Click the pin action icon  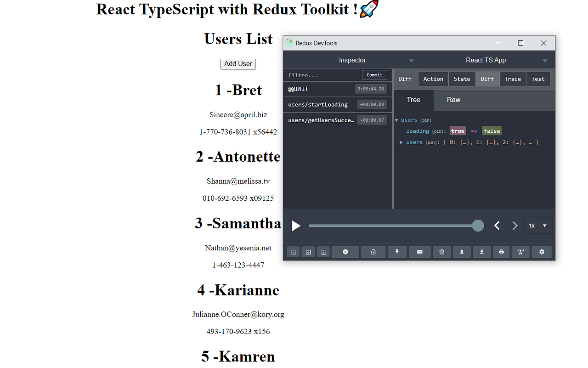(x=397, y=252)
